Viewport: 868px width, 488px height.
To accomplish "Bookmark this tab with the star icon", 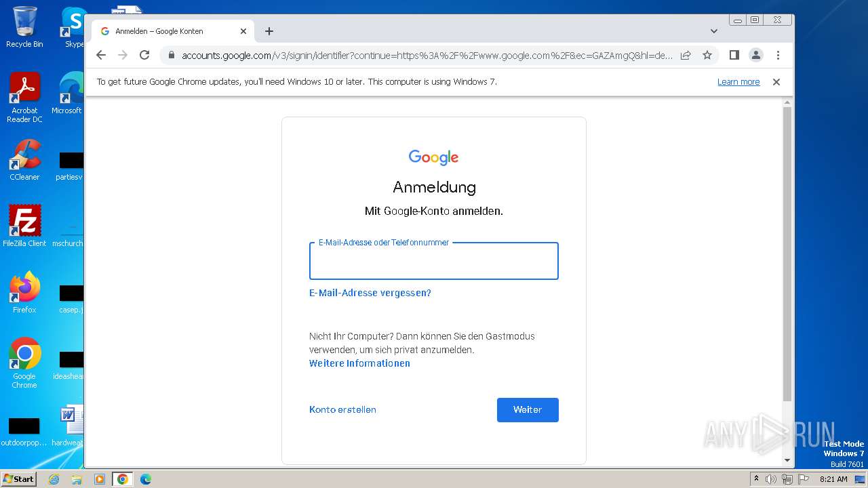I will [707, 55].
